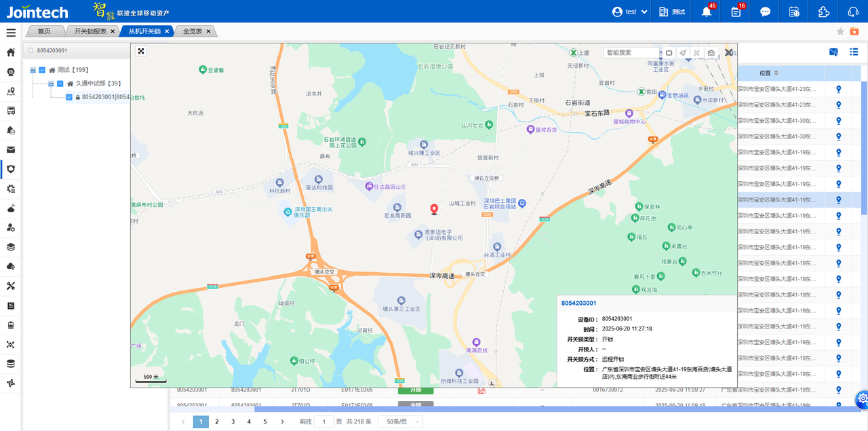Switch to the 全览表 tab
The height and width of the screenshot is (431, 868).
point(193,31)
